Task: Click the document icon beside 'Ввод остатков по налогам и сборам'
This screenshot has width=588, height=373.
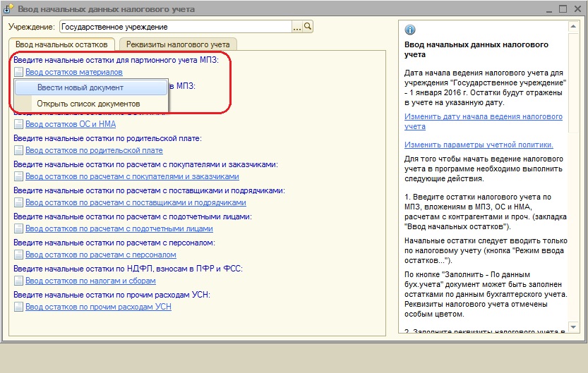Action: (x=19, y=281)
